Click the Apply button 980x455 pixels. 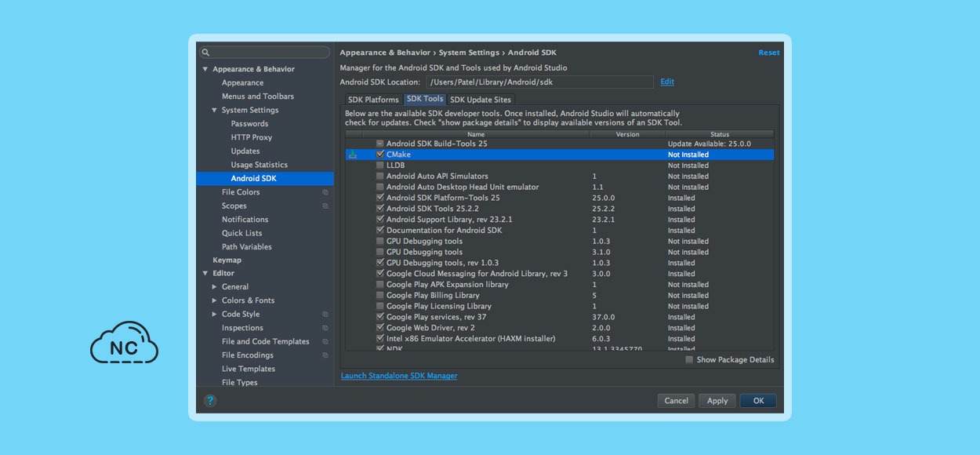pos(717,401)
